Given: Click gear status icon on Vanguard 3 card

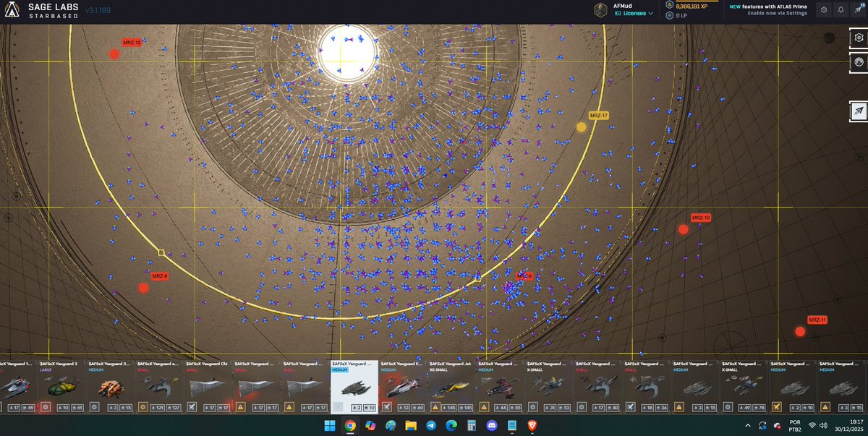Looking at the screenshot, I should tap(94, 407).
